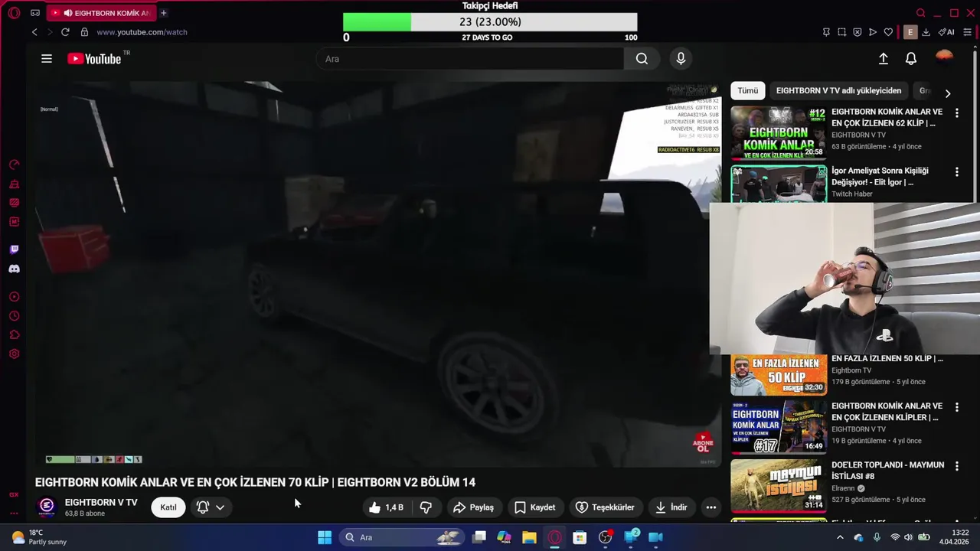Viewport: 980px width, 551px height.
Task: Open YouTube notifications bell
Action: (x=911, y=59)
